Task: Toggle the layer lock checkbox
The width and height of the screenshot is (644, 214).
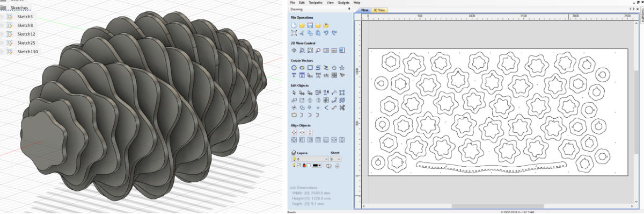Action: tap(308, 165)
